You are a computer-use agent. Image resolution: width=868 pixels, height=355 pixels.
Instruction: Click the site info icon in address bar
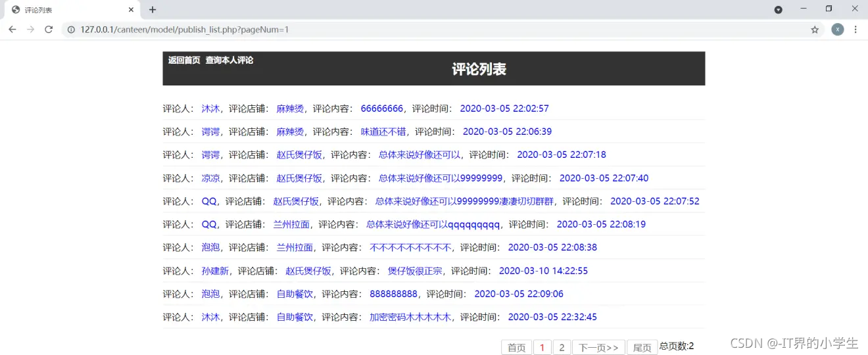[71, 30]
